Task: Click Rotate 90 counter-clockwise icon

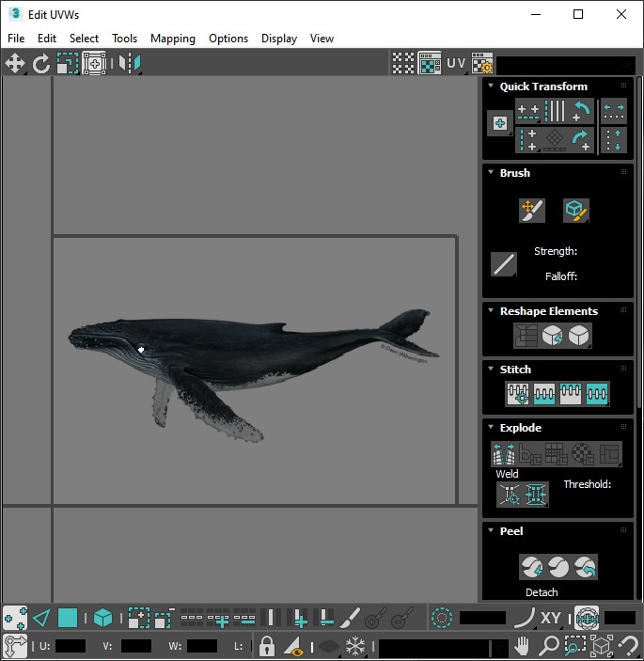Action: (x=581, y=111)
